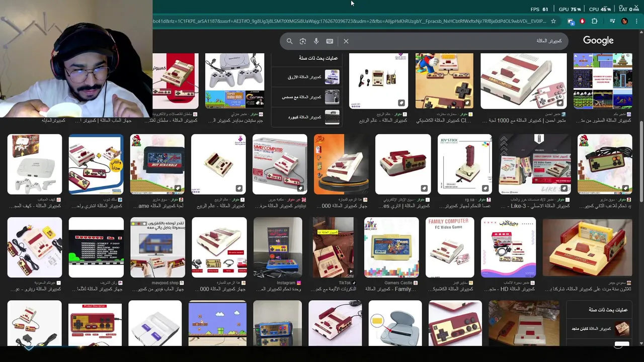
Task: Open the Instagram controller result thumbnail
Action: point(278,247)
